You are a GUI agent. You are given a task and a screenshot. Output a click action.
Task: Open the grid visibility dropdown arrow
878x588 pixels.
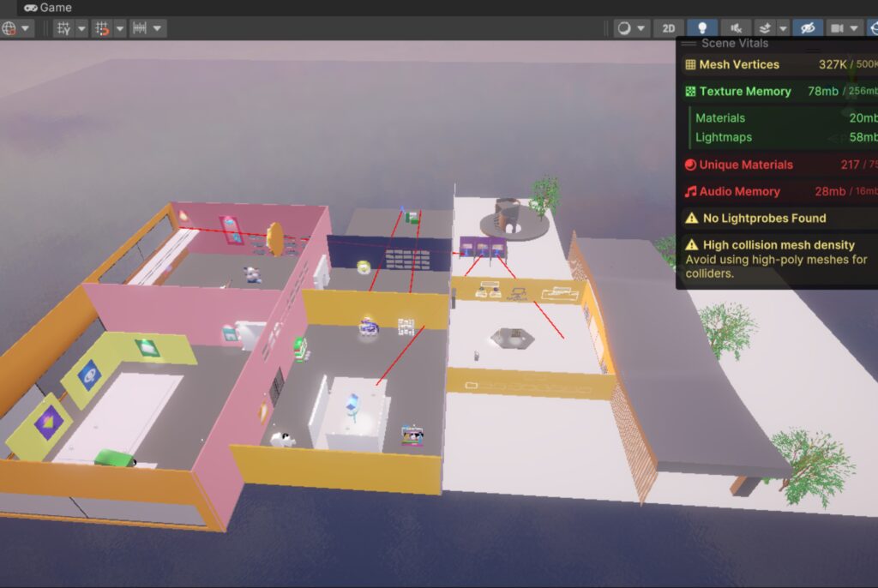pos(81,28)
